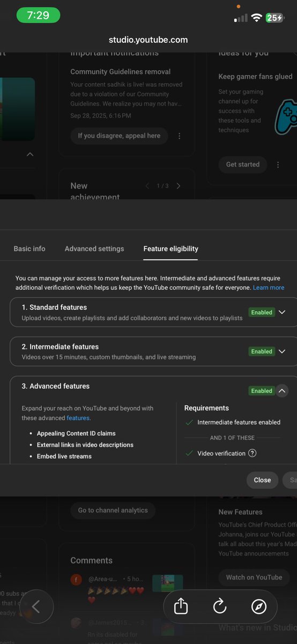Tap the studio.youtube.com address bar

148,40
